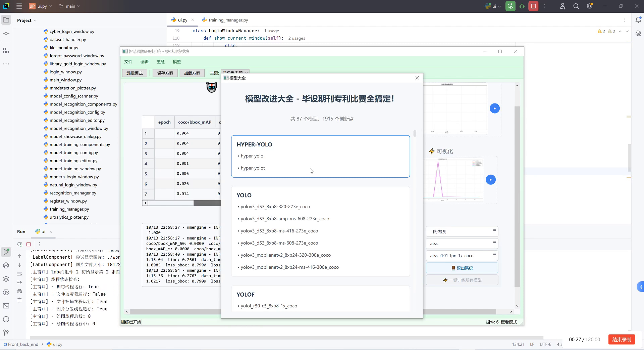Click the stop square in Run panel
Viewport: 644px width, 350px height.
point(29,244)
